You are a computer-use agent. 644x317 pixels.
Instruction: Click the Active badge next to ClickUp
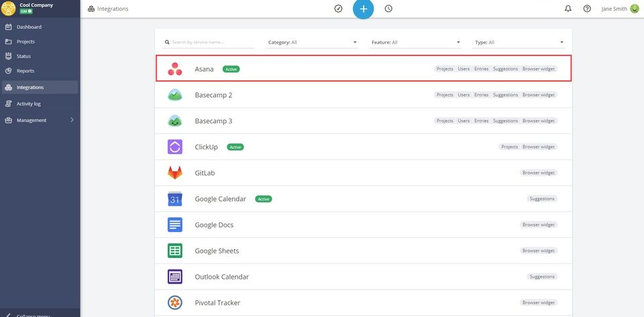(x=235, y=147)
